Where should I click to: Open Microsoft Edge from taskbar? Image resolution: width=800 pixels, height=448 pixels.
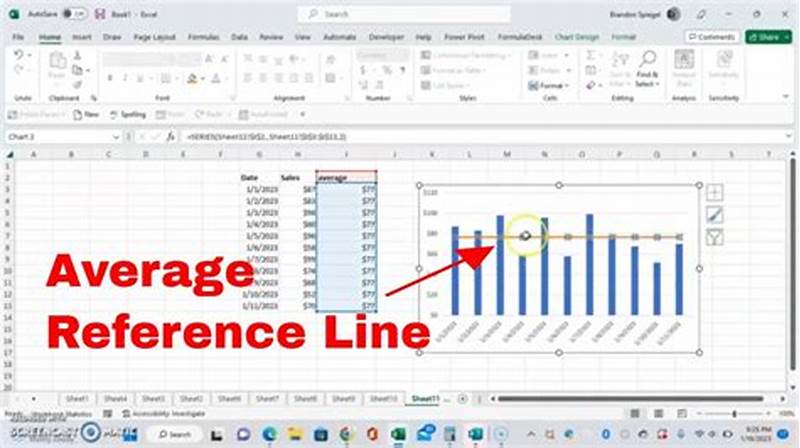269,434
